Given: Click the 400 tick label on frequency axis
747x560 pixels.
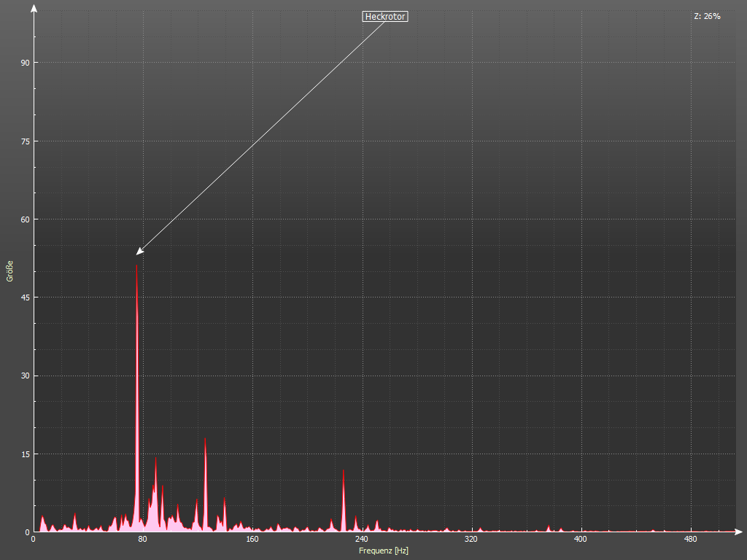Looking at the screenshot, I should click(581, 540).
